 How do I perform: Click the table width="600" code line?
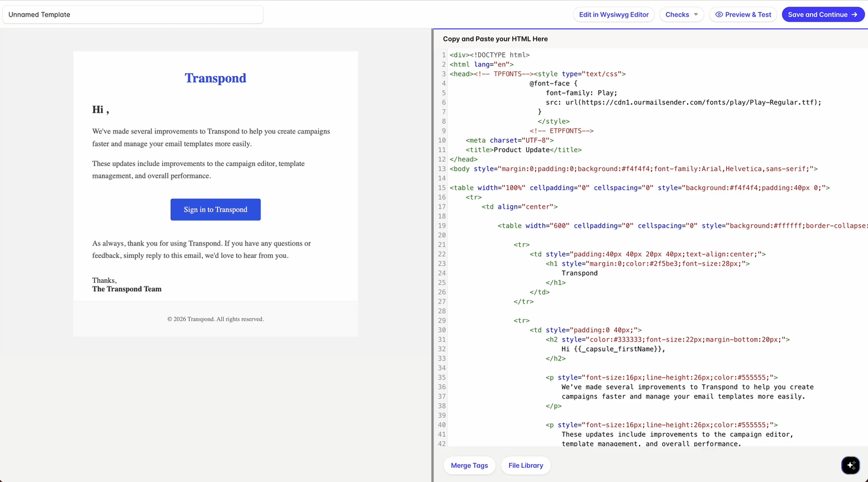coord(682,226)
